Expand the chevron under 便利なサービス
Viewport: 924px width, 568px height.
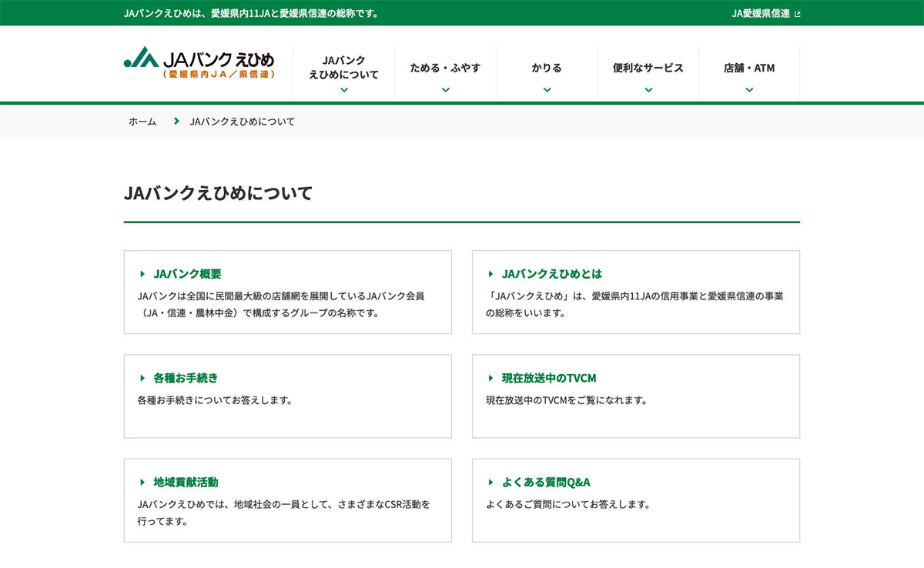point(648,90)
